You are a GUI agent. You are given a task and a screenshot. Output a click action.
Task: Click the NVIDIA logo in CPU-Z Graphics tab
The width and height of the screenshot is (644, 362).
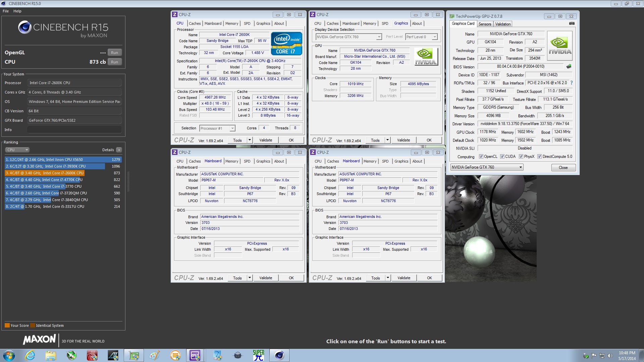pos(426,57)
